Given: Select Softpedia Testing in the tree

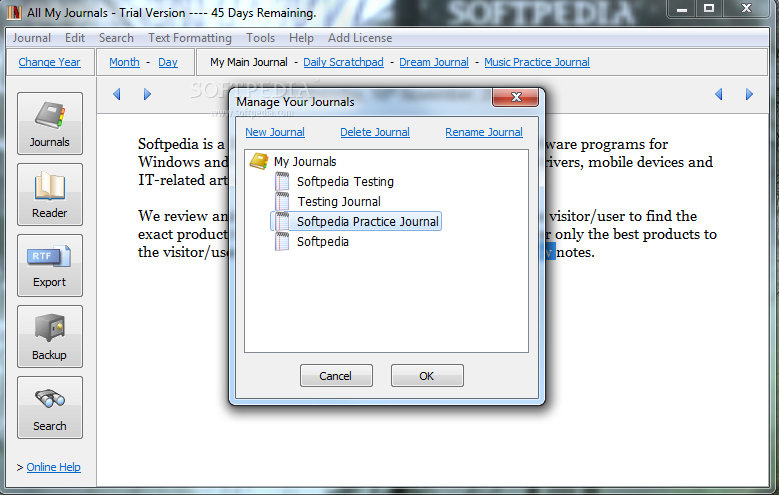Looking at the screenshot, I should point(345,181).
